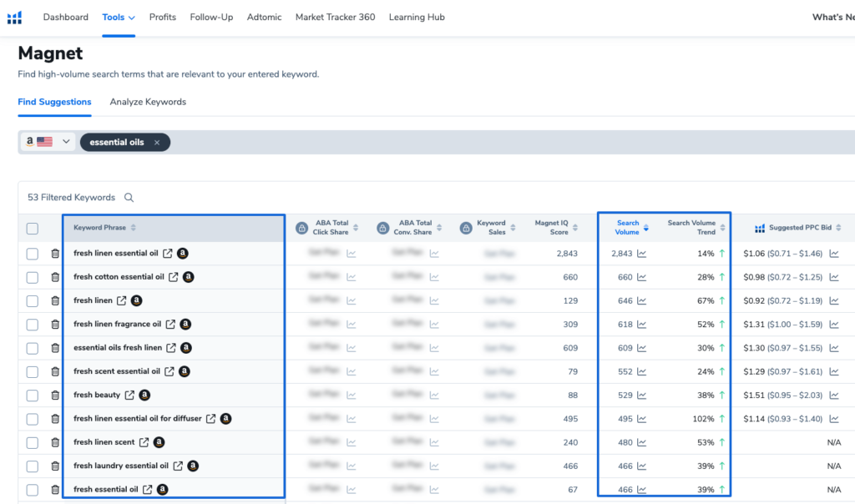Show search volume chart for 495 value
The height and width of the screenshot is (504, 855).
[x=642, y=419]
